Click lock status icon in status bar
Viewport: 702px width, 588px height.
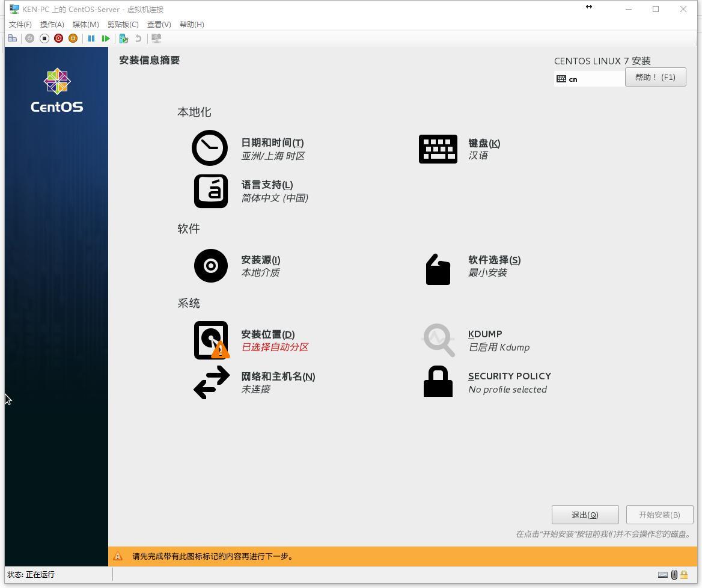[684, 575]
